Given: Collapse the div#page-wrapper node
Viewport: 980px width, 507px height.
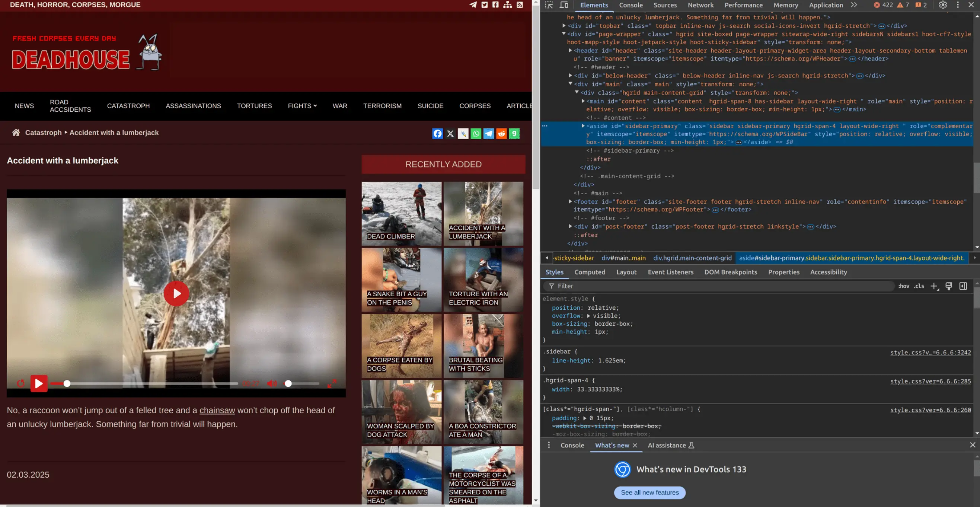Looking at the screenshot, I should 564,34.
